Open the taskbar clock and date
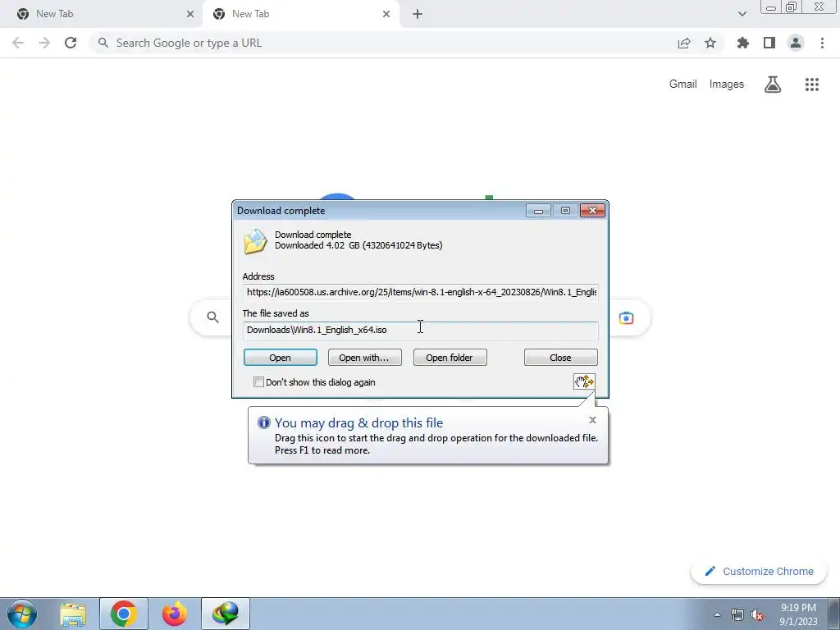Viewport: 840px width, 630px height. (x=798, y=614)
